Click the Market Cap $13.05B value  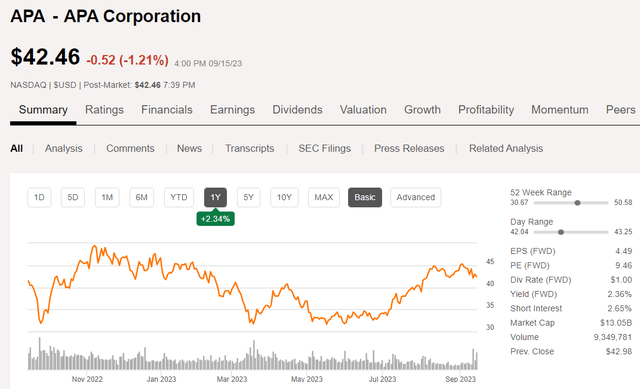pyautogui.click(x=616, y=323)
